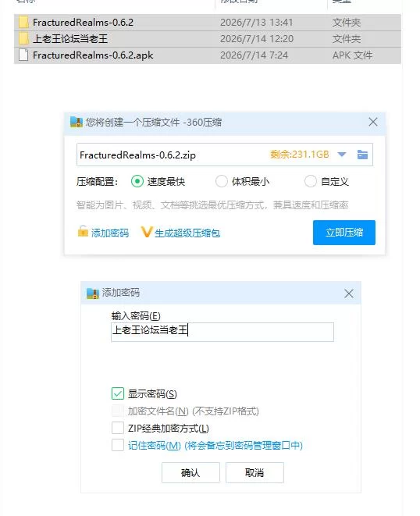The image size is (420, 516).
Task: Start compression with 立即压缩 button
Action: pos(344,233)
